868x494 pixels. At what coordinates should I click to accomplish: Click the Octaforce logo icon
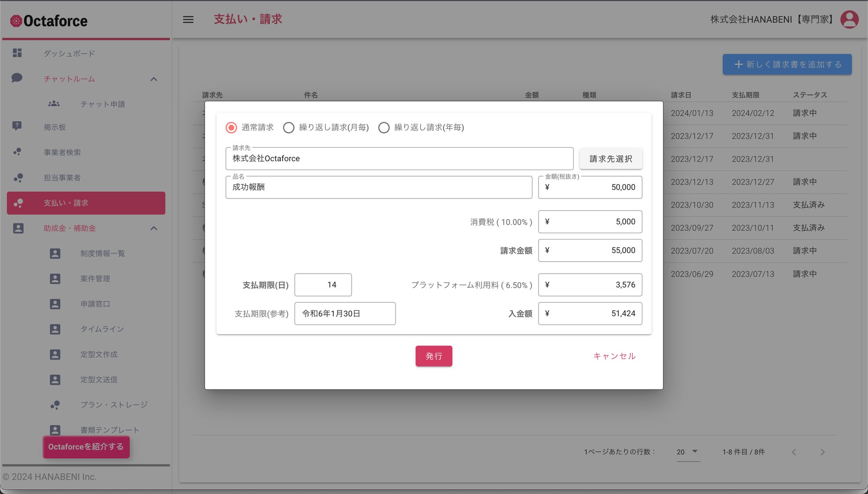pyautogui.click(x=16, y=21)
